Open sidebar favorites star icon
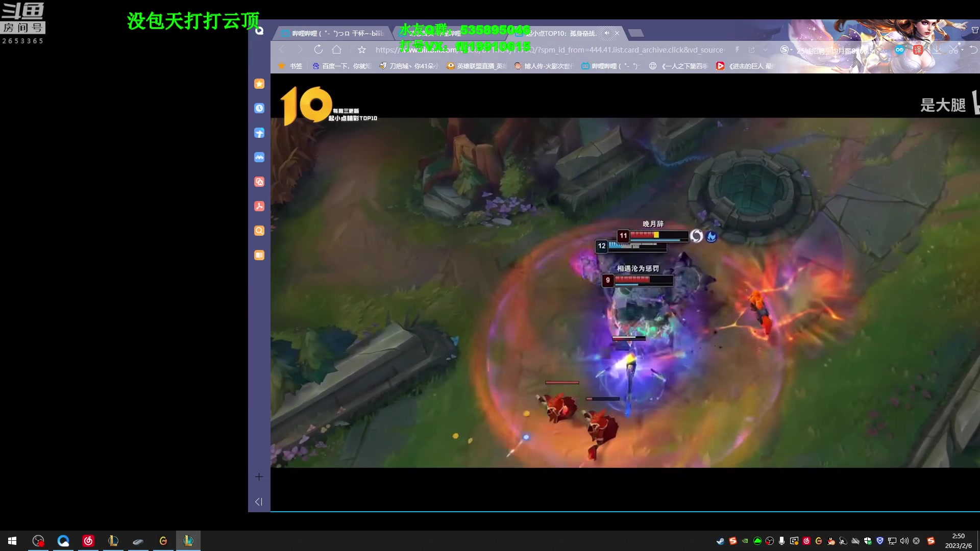 click(x=259, y=84)
